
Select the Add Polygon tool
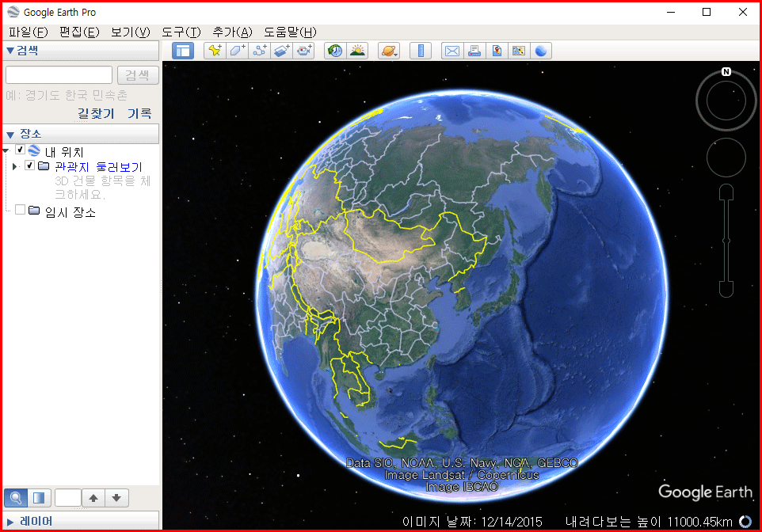[x=237, y=51]
